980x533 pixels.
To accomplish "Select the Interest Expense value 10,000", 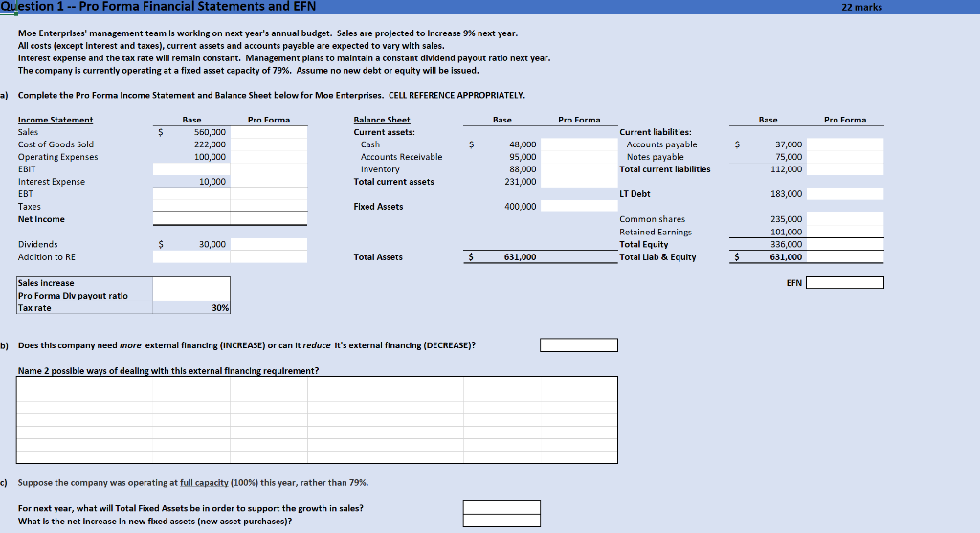I will coord(212,182).
